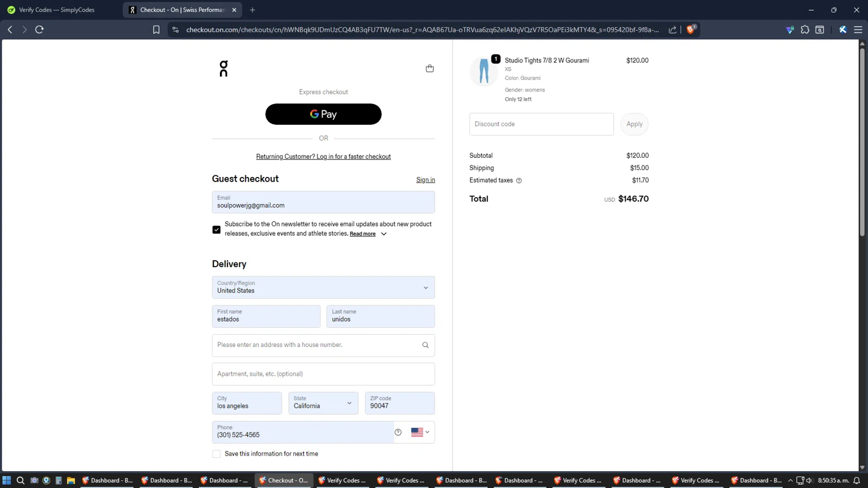Click the Estimated taxes info icon
The height and width of the screenshot is (488, 868).
click(519, 180)
